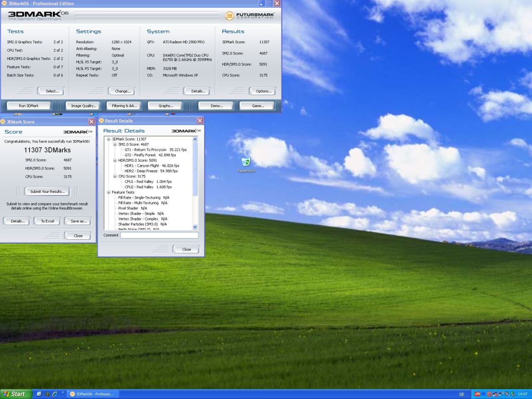532x399 pixels.
Task: Select HDR2 - Deep Freeze row
Action: pyautogui.click(x=151, y=171)
